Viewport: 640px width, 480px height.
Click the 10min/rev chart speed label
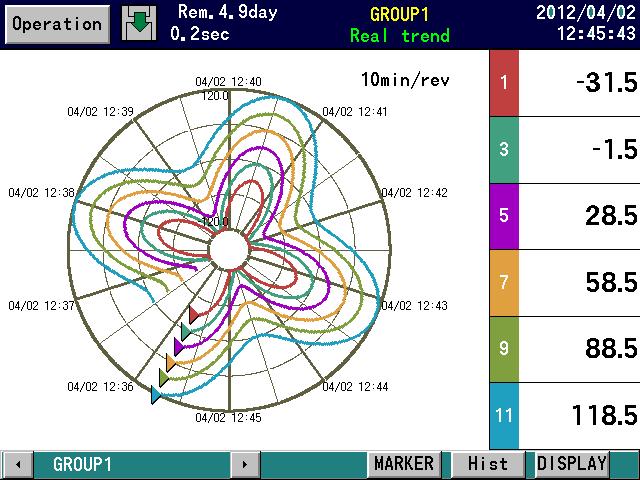[405, 79]
